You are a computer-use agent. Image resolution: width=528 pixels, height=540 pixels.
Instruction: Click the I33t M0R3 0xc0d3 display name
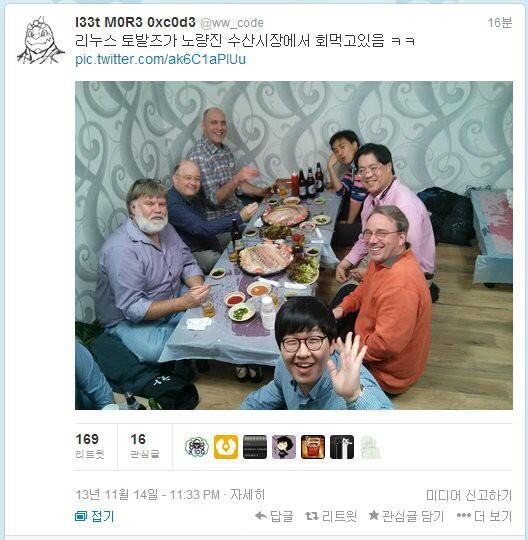point(135,23)
